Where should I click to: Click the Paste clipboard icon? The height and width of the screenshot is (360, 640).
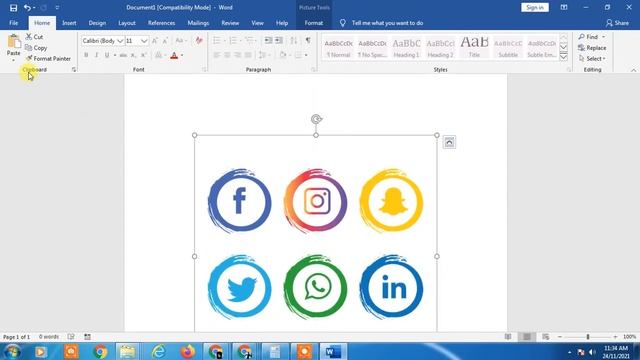click(13, 41)
